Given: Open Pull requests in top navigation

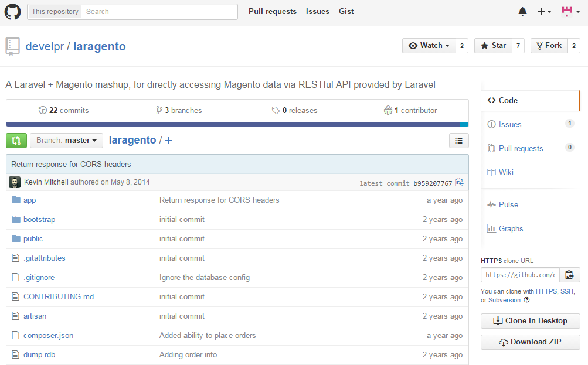Looking at the screenshot, I should pos(272,12).
